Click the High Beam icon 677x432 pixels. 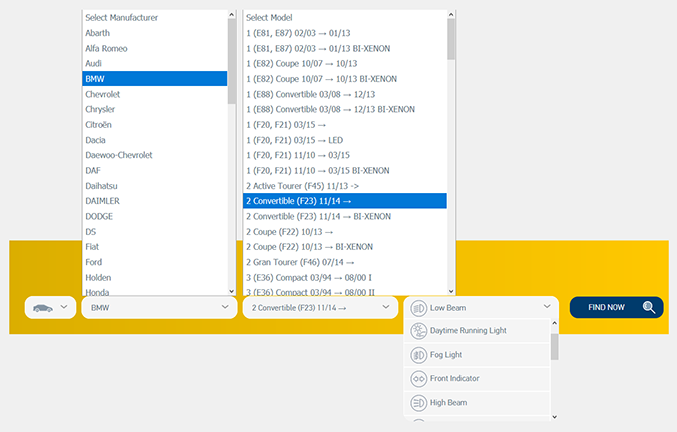[418, 403]
